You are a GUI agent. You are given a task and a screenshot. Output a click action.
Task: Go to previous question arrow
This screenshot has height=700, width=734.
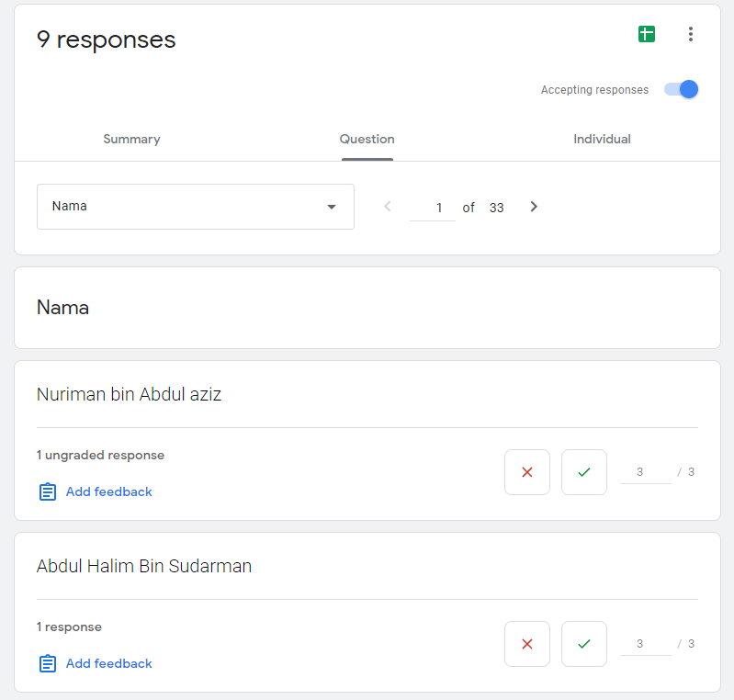(388, 207)
